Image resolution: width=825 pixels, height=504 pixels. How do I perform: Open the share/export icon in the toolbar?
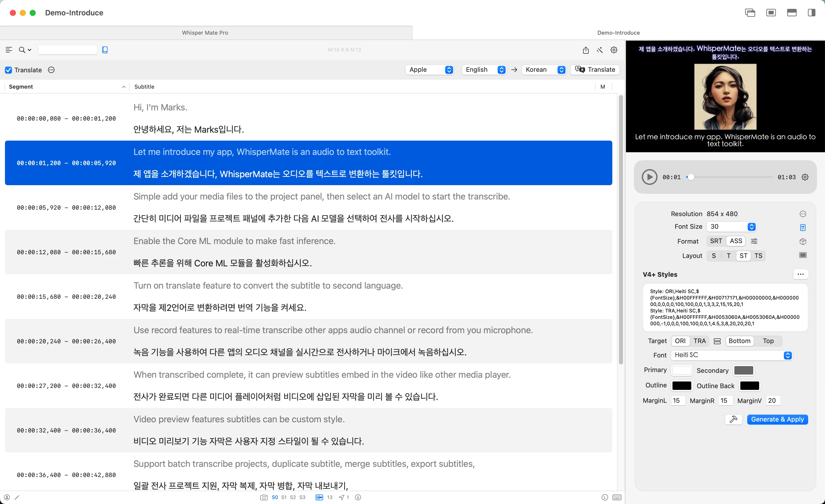[x=586, y=50]
